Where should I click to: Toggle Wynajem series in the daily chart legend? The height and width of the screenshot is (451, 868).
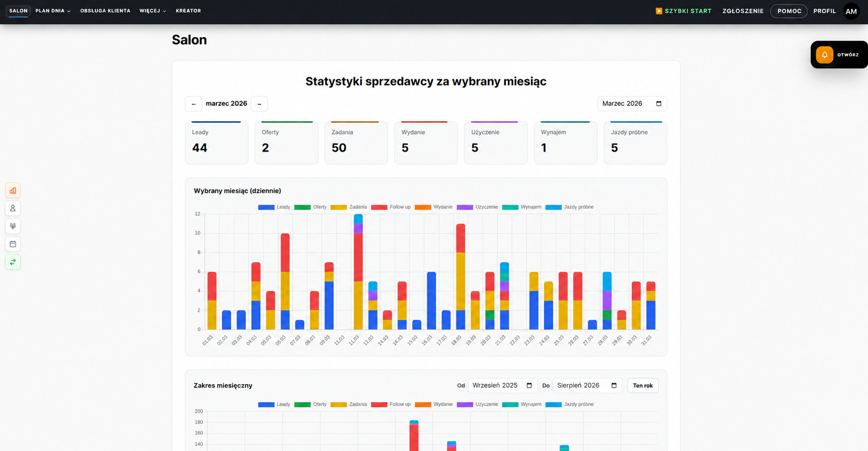point(522,207)
